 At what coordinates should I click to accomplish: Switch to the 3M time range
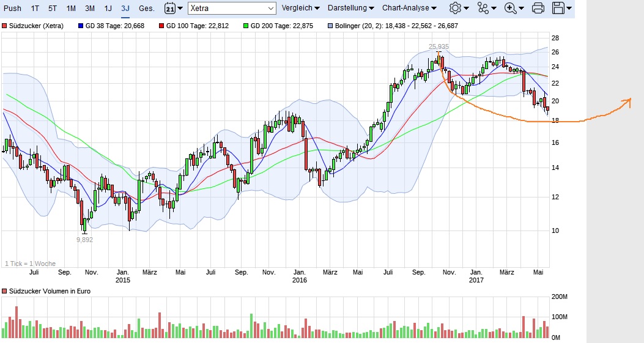coord(89,8)
